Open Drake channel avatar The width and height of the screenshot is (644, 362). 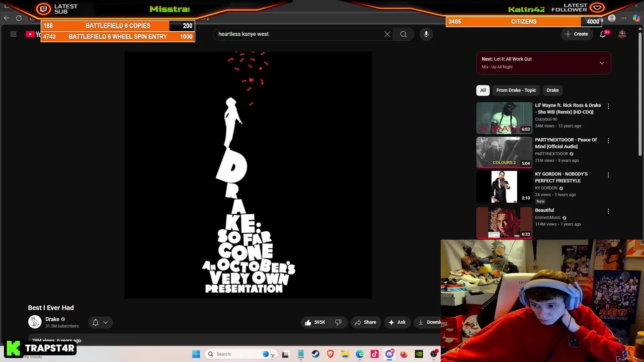(x=35, y=322)
